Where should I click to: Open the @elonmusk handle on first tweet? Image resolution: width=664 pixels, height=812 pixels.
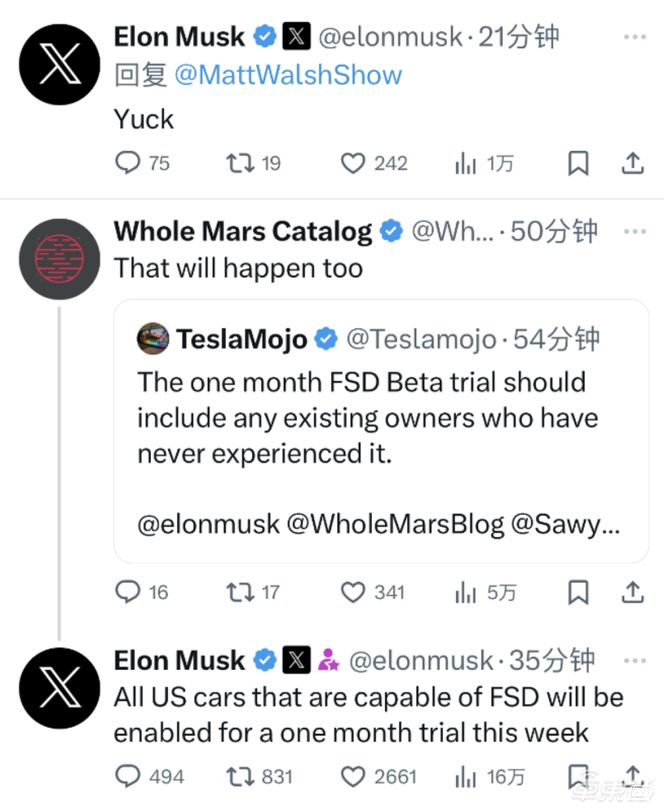[391, 37]
